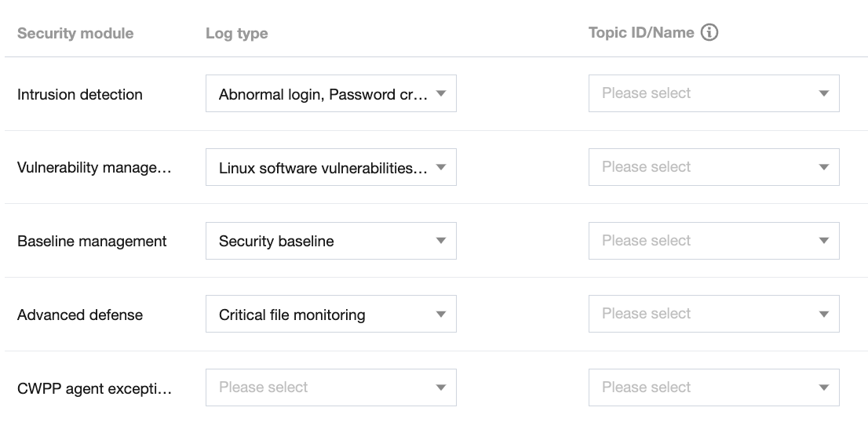Select topic for Advanced defense row

tap(713, 314)
